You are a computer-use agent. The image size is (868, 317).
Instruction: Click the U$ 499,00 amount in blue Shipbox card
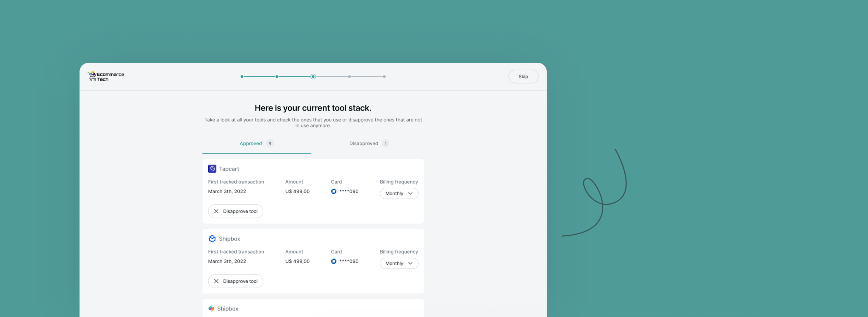click(x=297, y=261)
